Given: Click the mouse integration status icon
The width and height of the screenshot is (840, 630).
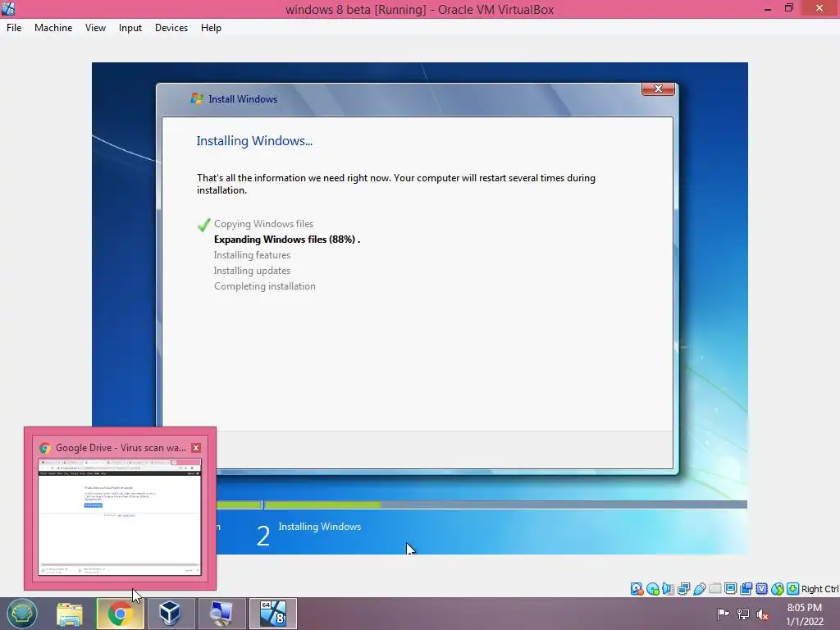Looking at the screenshot, I should (778, 589).
